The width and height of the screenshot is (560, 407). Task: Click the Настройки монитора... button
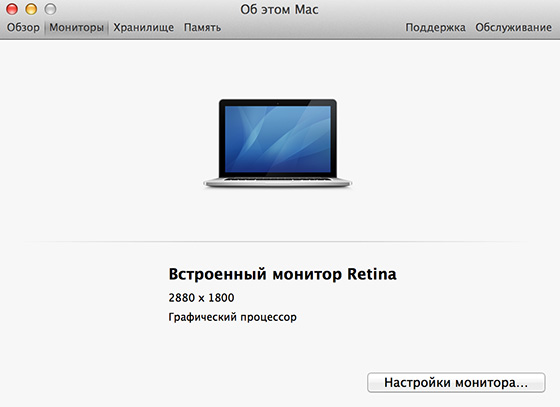[456, 383]
